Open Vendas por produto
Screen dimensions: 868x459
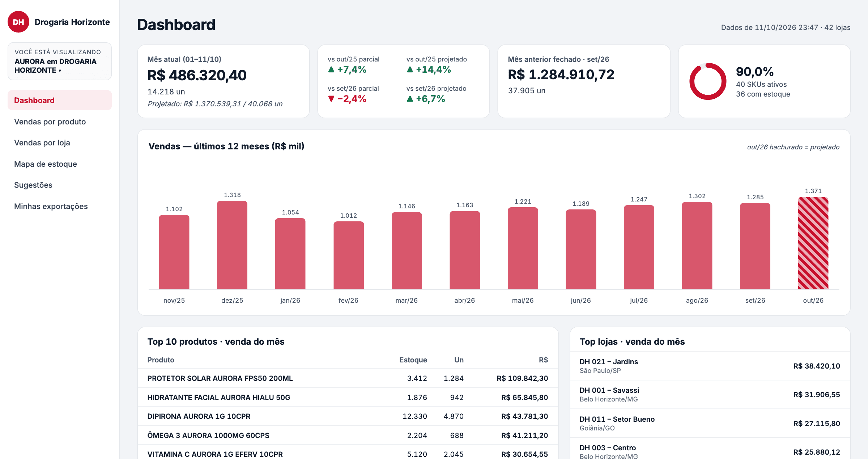click(x=60, y=122)
